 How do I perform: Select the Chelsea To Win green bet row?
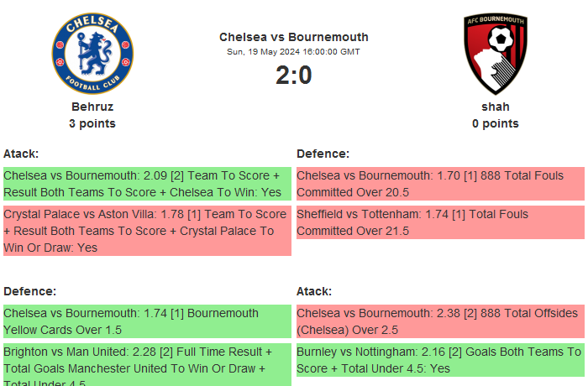[147, 184]
